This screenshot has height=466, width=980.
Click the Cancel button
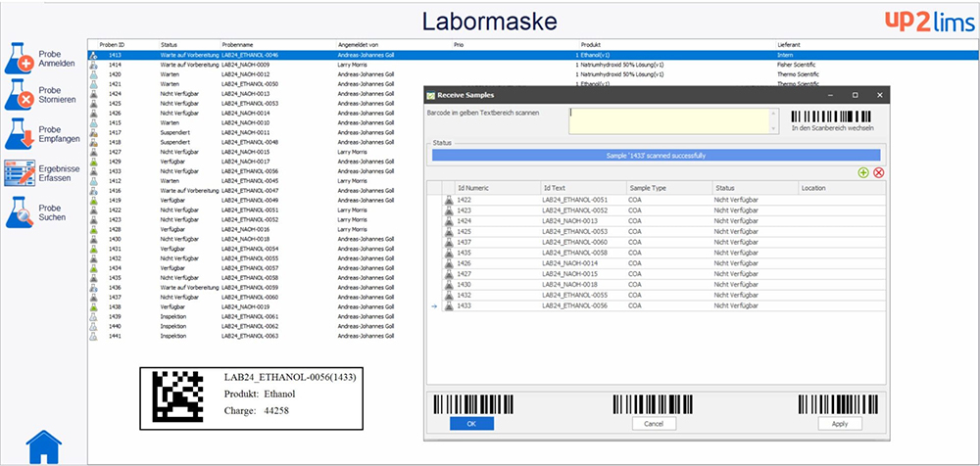click(654, 424)
